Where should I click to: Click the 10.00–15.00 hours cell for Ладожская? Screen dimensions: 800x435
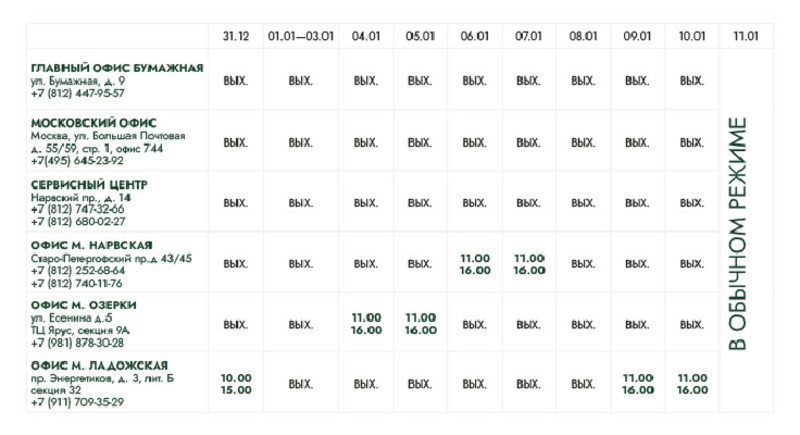tap(235, 384)
